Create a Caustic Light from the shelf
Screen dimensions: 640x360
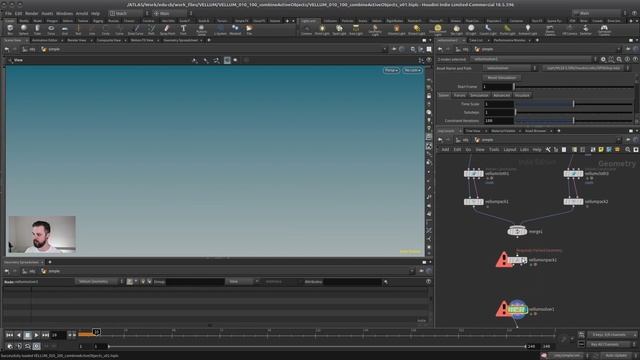488,29
